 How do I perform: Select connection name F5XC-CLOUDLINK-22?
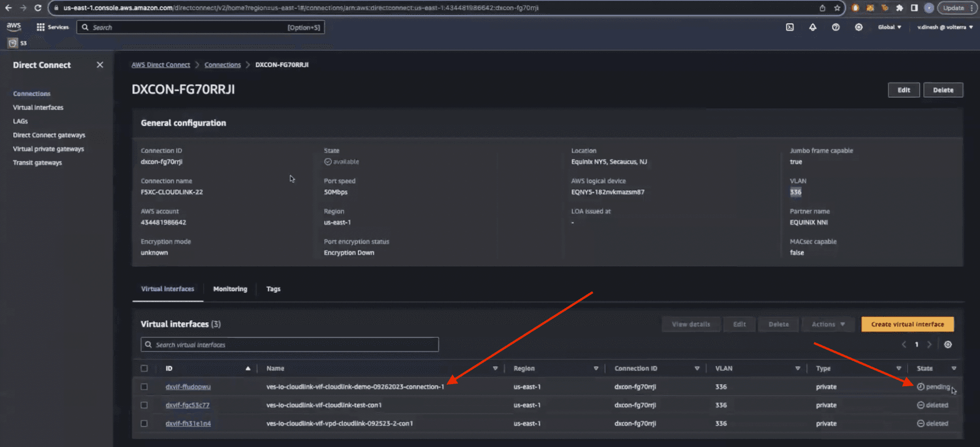tap(172, 192)
